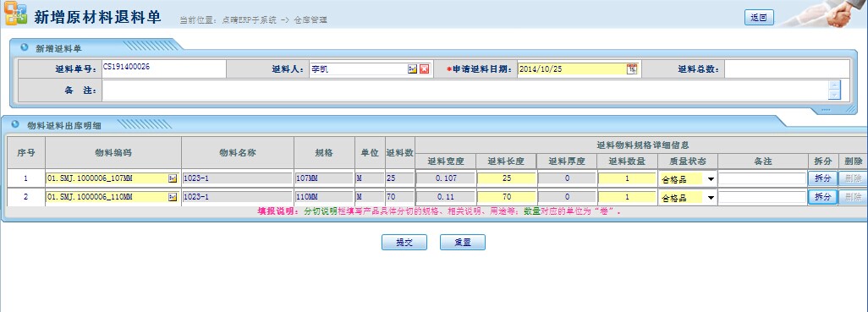
Task: Open the 退料人 person picker icon
Action: tap(412, 69)
